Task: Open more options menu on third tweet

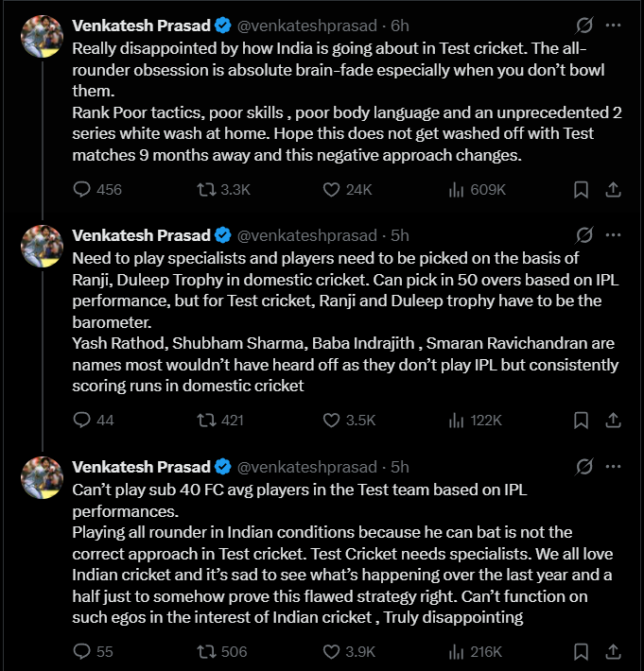Action: point(613,467)
